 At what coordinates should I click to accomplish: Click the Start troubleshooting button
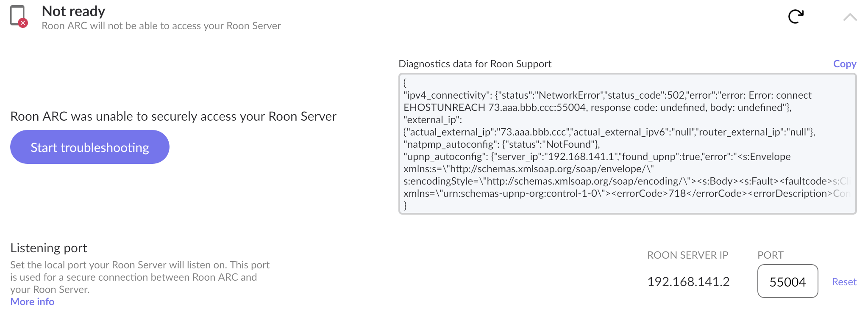90,147
